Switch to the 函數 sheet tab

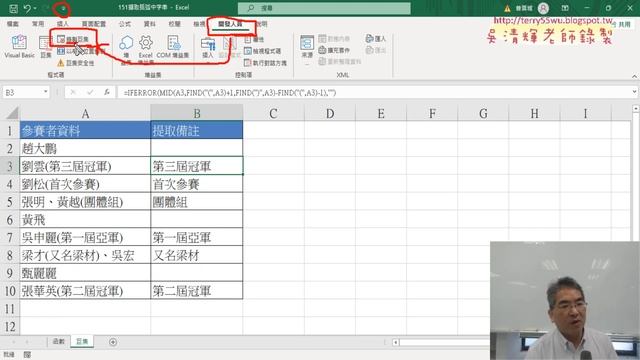58,342
